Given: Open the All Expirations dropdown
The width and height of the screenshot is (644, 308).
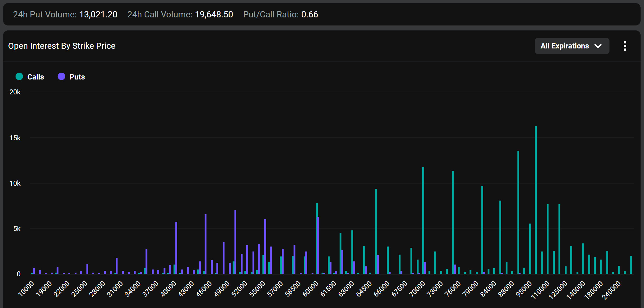Looking at the screenshot, I should tap(572, 46).
